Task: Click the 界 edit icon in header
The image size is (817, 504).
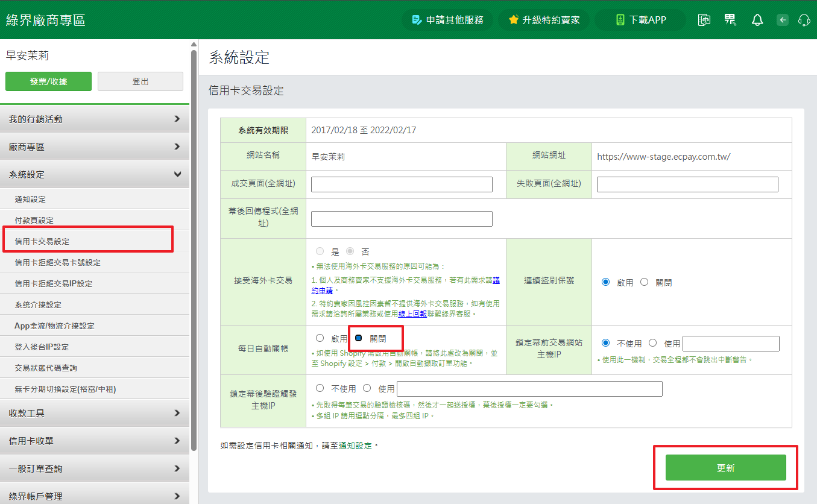Action: pyautogui.click(x=730, y=20)
